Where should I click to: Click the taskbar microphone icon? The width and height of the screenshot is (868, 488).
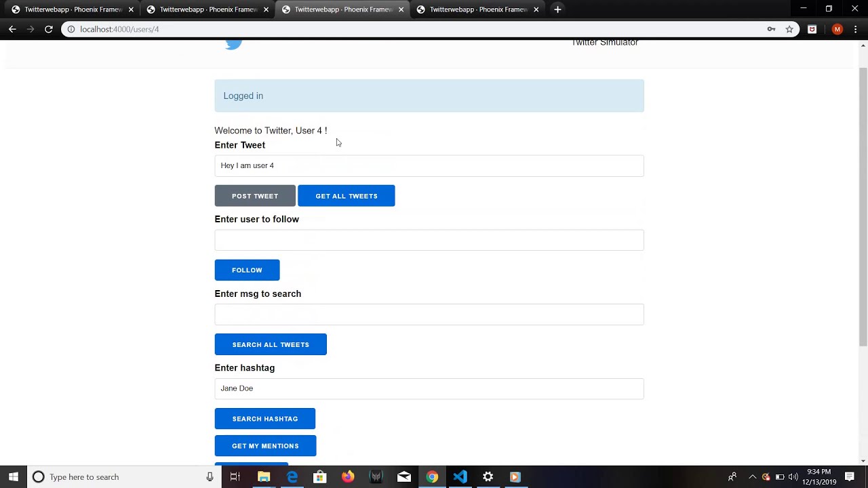pos(210,477)
